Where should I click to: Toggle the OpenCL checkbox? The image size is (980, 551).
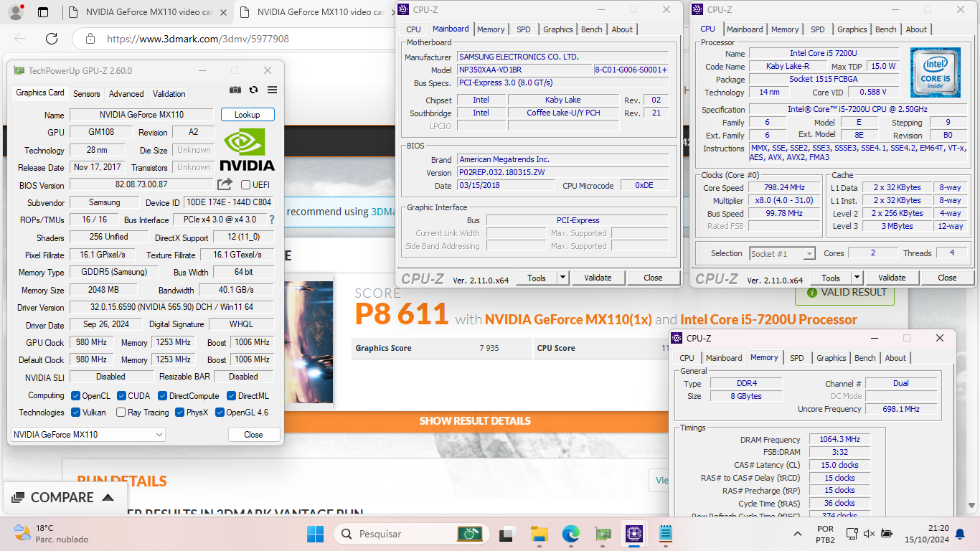click(75, 396)
